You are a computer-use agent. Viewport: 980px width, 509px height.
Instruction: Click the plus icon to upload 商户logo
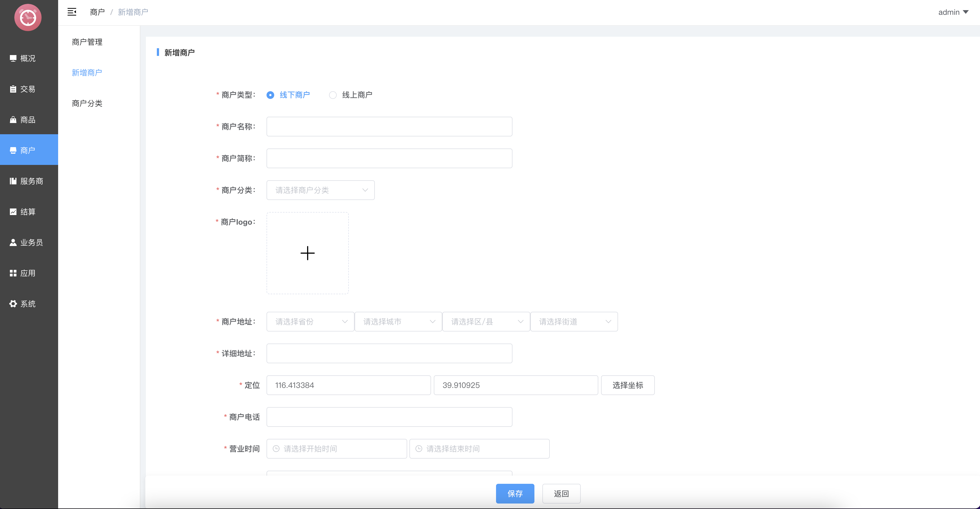coord(307,253)
